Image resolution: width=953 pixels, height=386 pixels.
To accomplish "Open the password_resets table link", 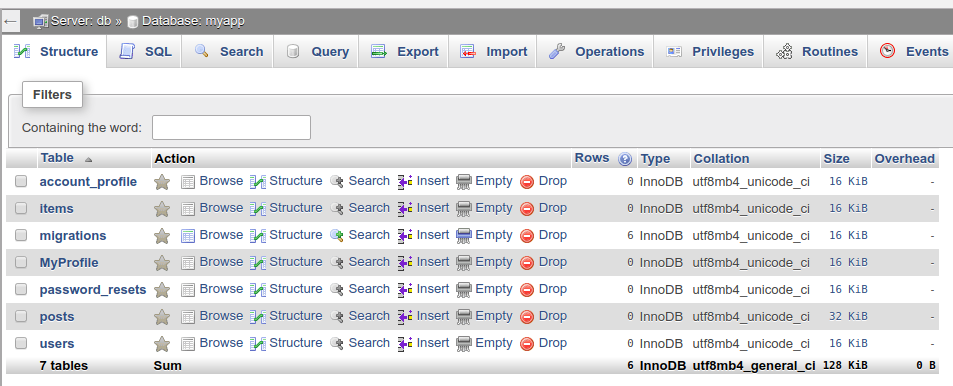I will coord(93,289).
